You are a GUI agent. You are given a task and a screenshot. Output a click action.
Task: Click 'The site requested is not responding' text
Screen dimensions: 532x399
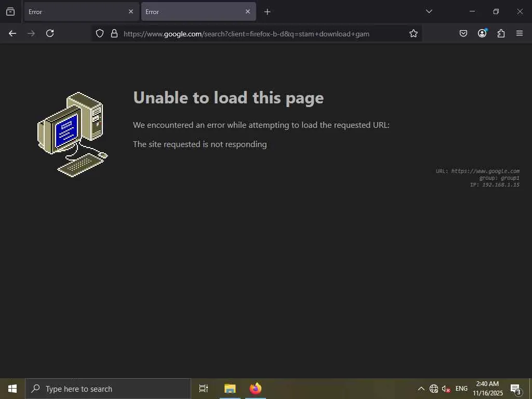200,144
